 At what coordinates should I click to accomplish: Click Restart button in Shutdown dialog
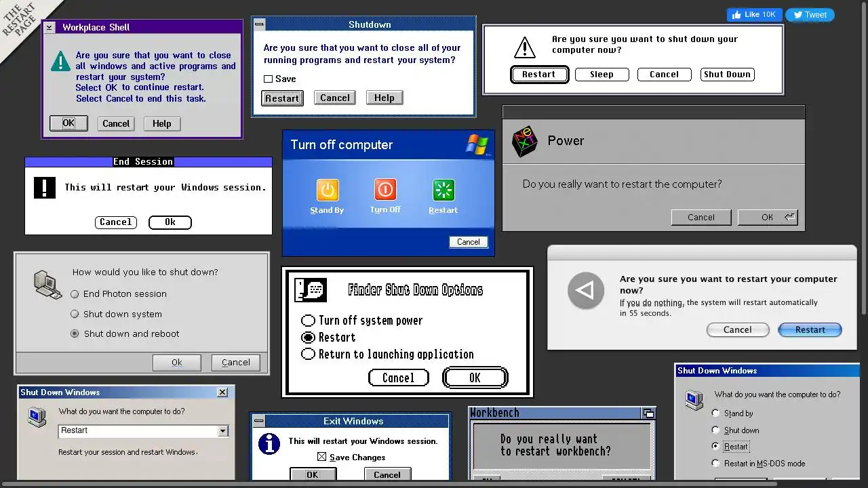coord(282,98)
